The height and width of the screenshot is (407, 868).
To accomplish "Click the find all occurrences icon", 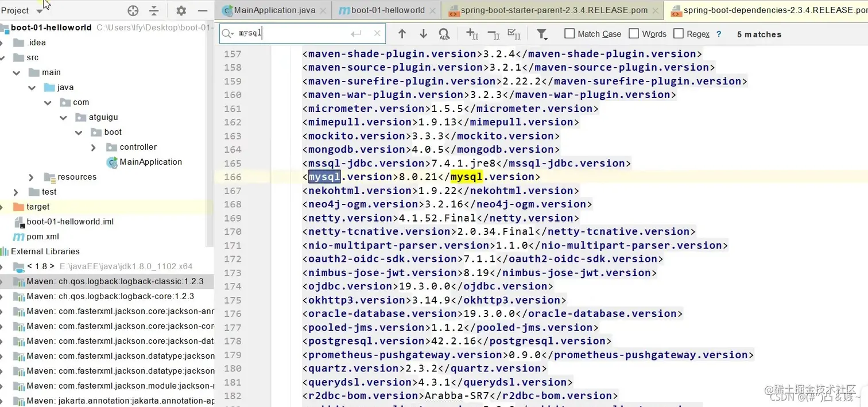I will (x=444, y=34).
